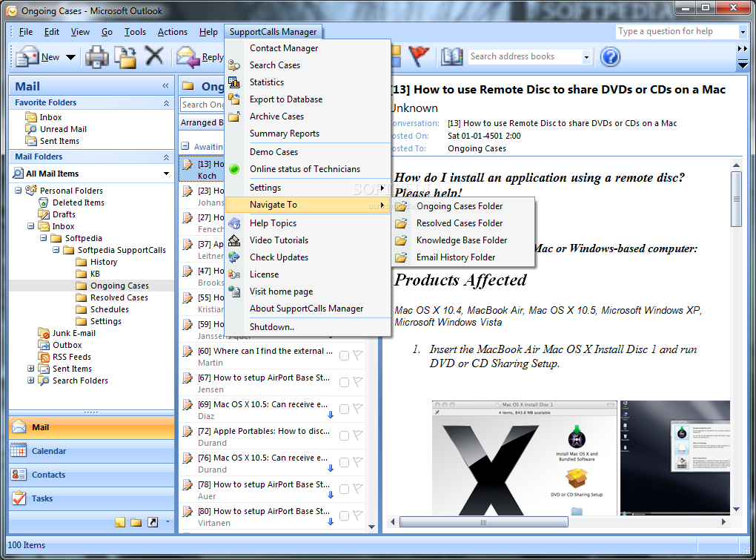Screen dimensions: 756x560
Task: Select the KB folder in tree
Action: click(95, 274)
